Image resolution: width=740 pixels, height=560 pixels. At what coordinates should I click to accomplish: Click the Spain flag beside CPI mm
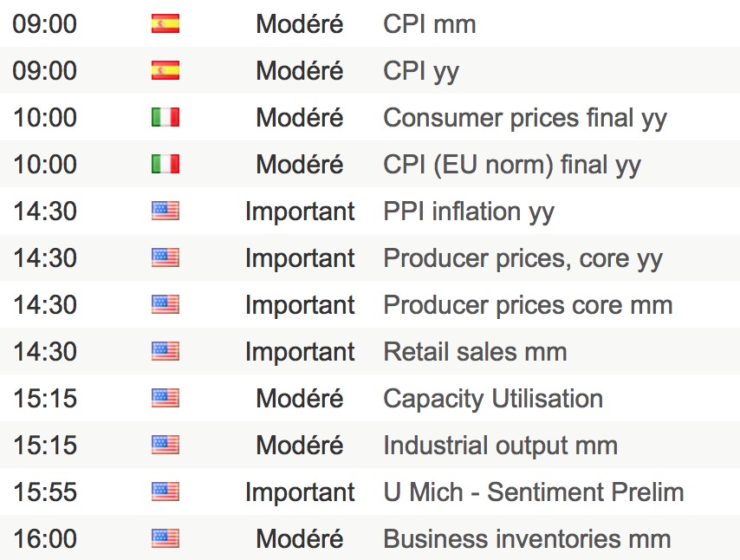coord(165,23)
